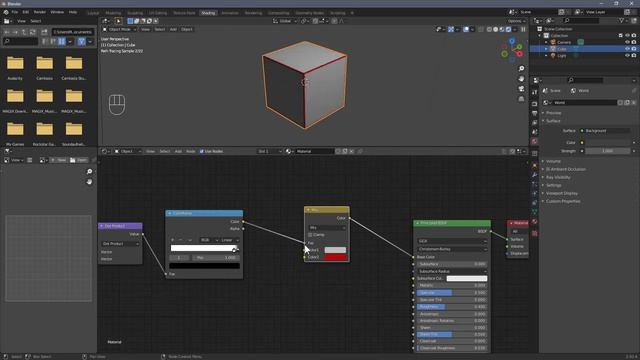This screenshot has width=640, height=360.
Task: Open the Slot 1 material slot dropdown
Action: point(270,151)
